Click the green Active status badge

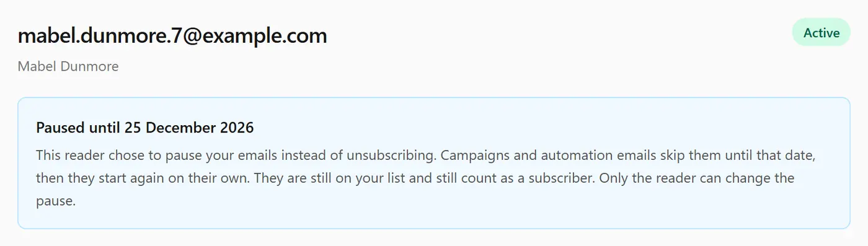tap(821, 33)
